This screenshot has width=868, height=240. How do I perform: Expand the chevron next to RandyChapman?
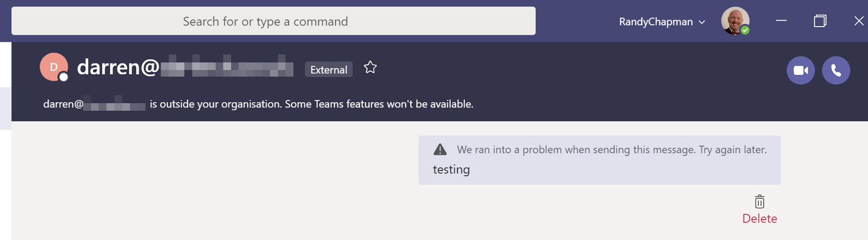[702, 22]
